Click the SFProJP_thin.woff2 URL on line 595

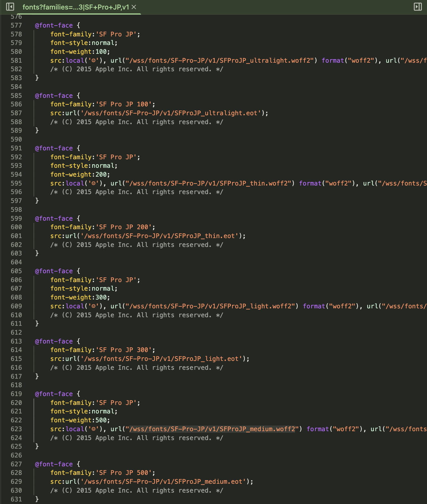[208, 183]
